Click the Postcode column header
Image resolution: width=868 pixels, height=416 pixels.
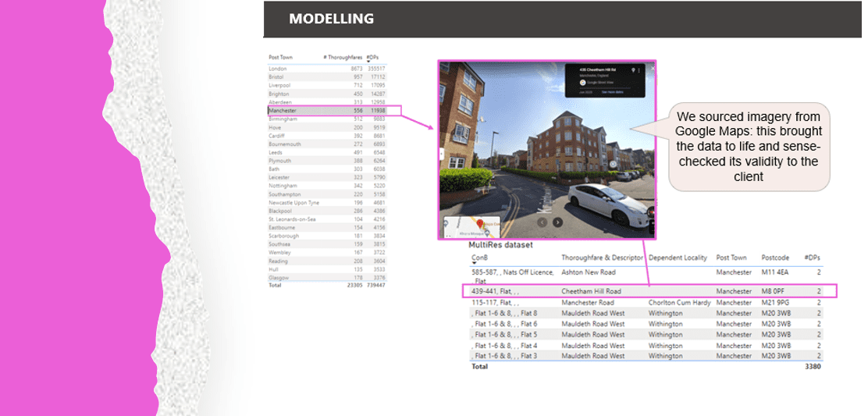[775, 258]
